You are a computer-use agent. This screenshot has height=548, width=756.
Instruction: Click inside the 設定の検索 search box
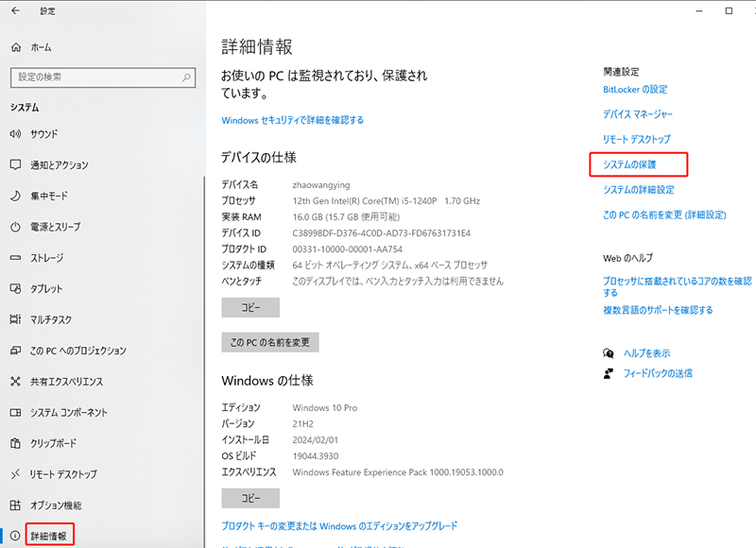click(x=102, y=78)
